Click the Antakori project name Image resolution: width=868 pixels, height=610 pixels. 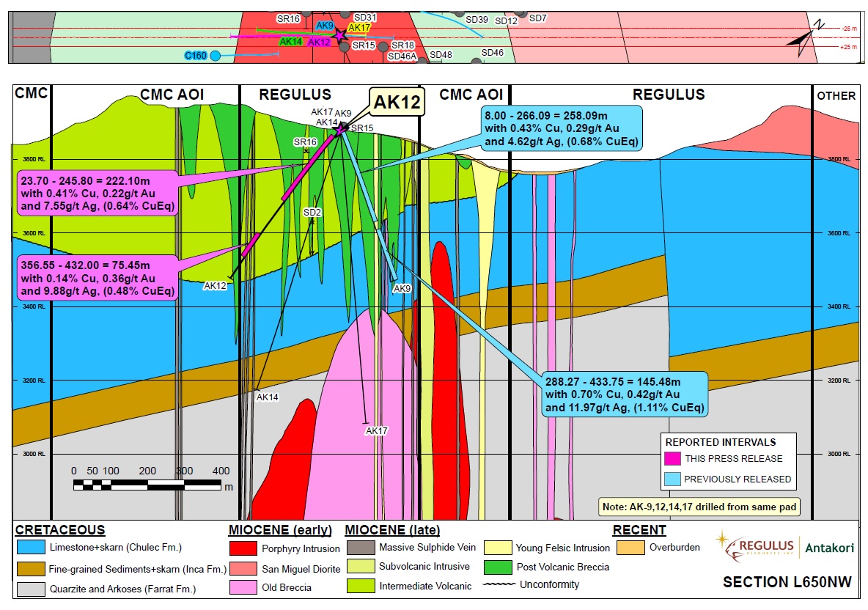click(829, 548)
